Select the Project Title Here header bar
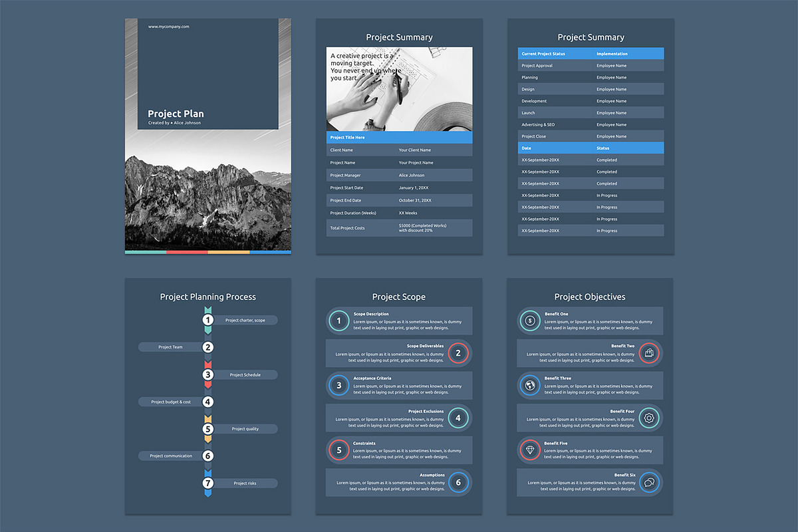The width and height of the screenshot is (798, 532). coord(399,138)
